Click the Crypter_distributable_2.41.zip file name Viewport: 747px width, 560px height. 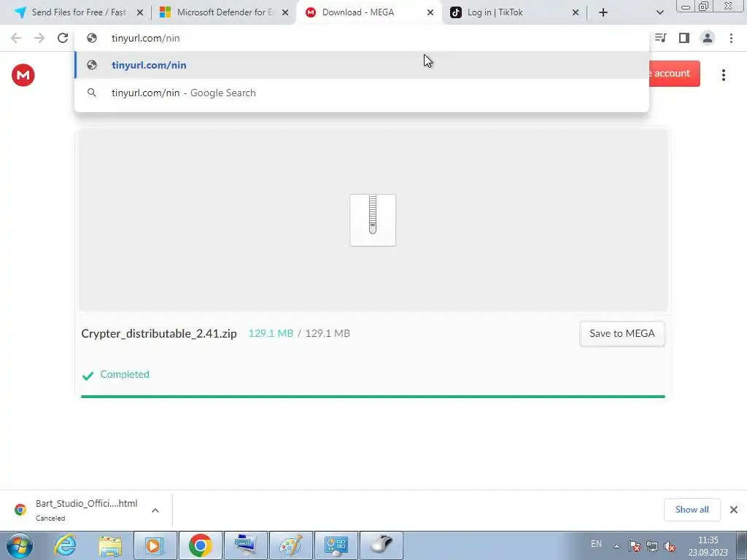[x=158, y=334]
